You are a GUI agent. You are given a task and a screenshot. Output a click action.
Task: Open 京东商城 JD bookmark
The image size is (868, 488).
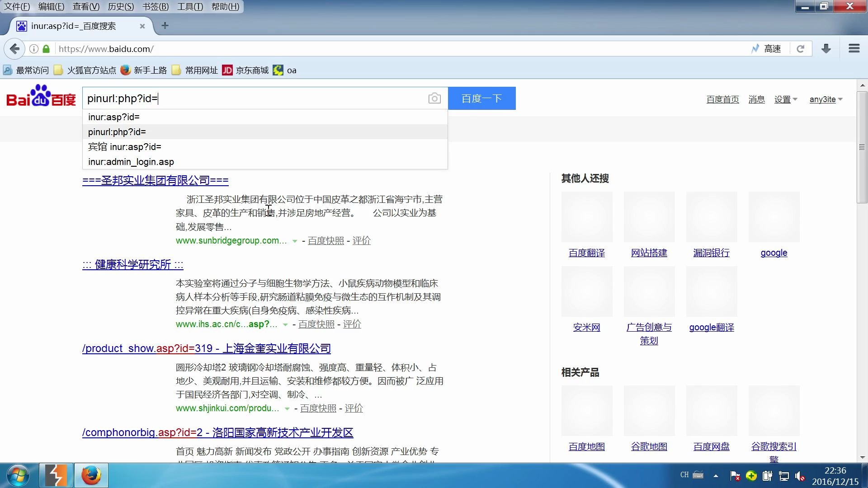(x=245, y=70)
